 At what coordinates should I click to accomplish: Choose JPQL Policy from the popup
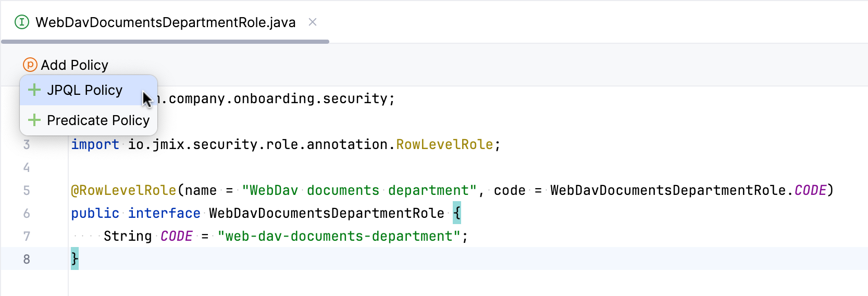pyautogui.click(x=85, y=90)
